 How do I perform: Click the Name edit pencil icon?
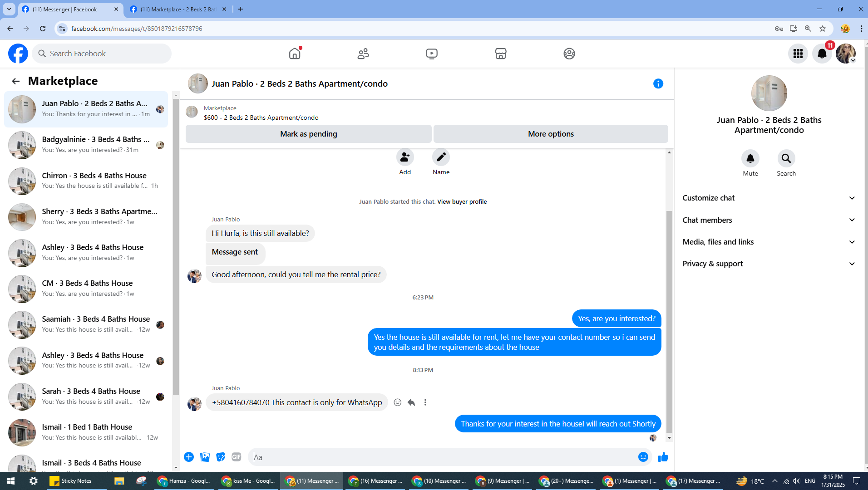(441, 157)
